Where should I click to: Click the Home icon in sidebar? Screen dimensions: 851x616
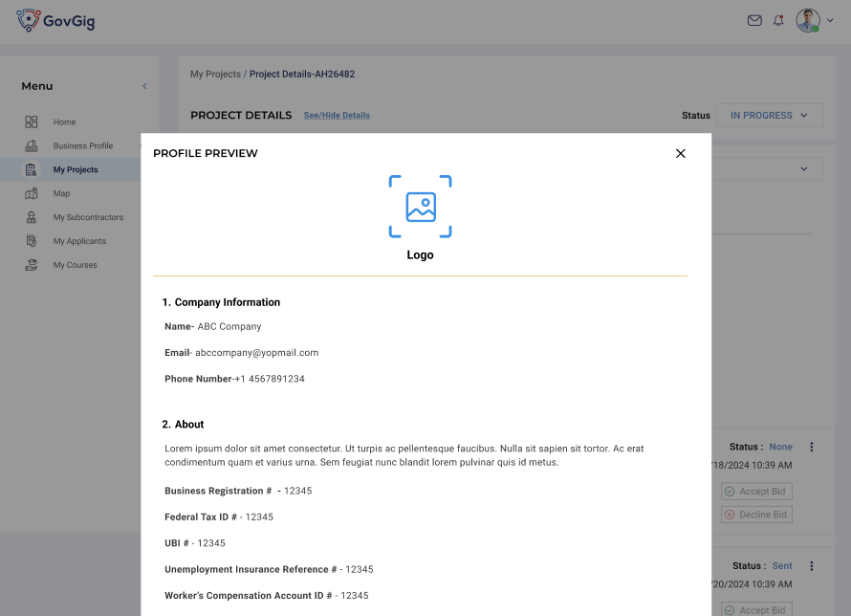coord(32,122)
